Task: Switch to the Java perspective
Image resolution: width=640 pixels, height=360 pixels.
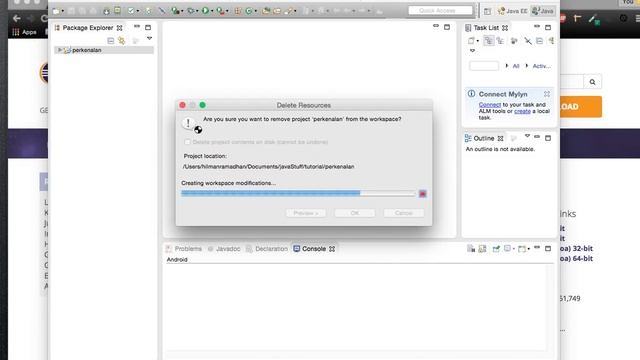Action: (x=542, y=11)
